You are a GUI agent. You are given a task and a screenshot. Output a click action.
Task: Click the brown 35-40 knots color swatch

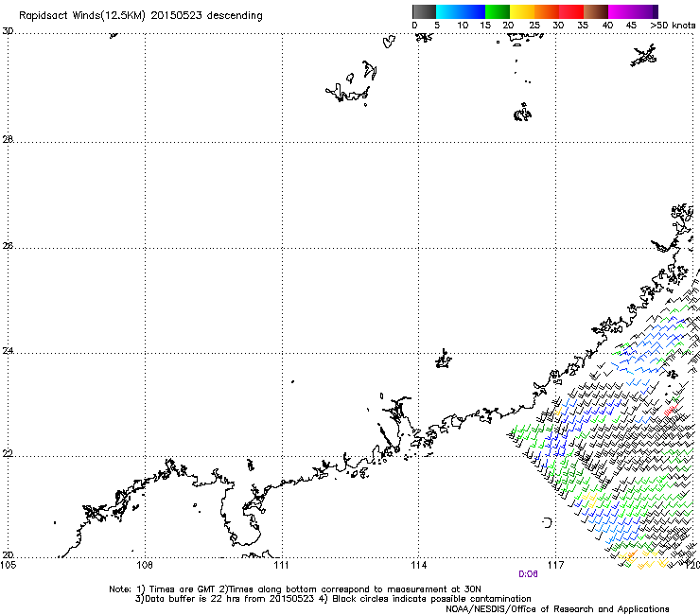coord(596,11)
